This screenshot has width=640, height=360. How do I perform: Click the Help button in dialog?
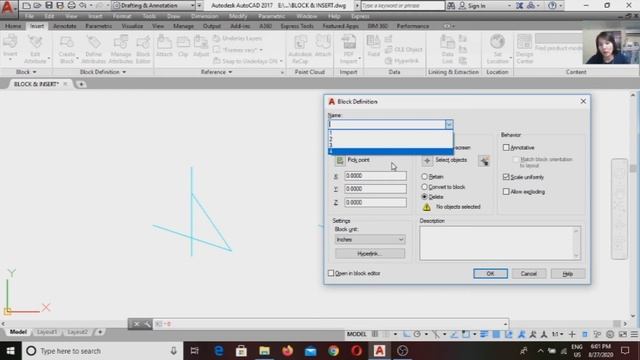[567, 273]
